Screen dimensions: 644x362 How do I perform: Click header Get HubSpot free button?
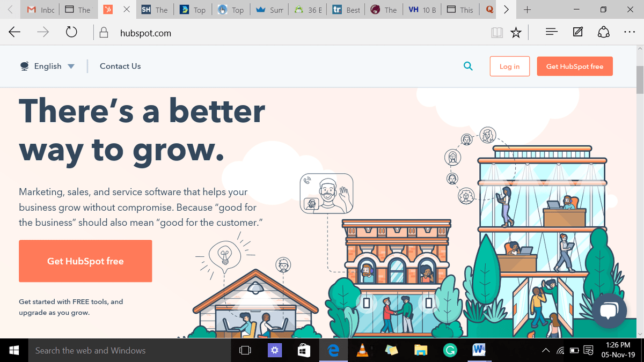pyautogui.click(x=575, y=66)
